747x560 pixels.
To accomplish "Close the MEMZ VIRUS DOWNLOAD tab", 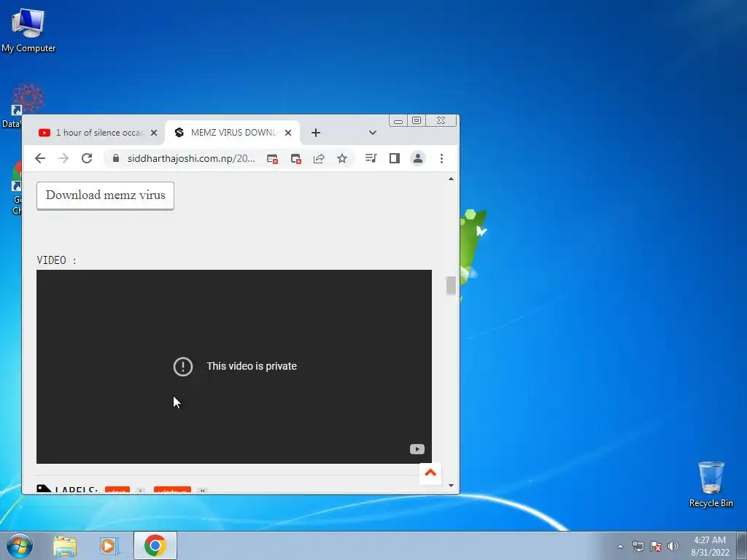I will 288,133.
